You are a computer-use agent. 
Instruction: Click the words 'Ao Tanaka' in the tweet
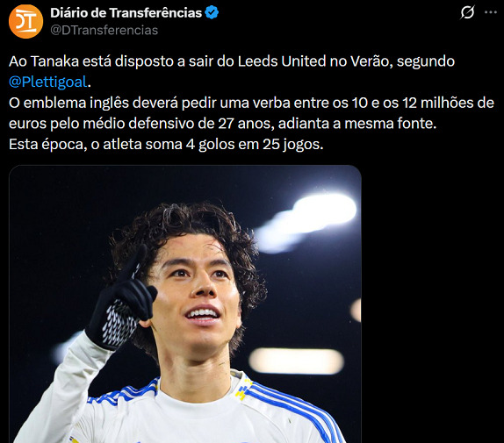coord(44,61)
